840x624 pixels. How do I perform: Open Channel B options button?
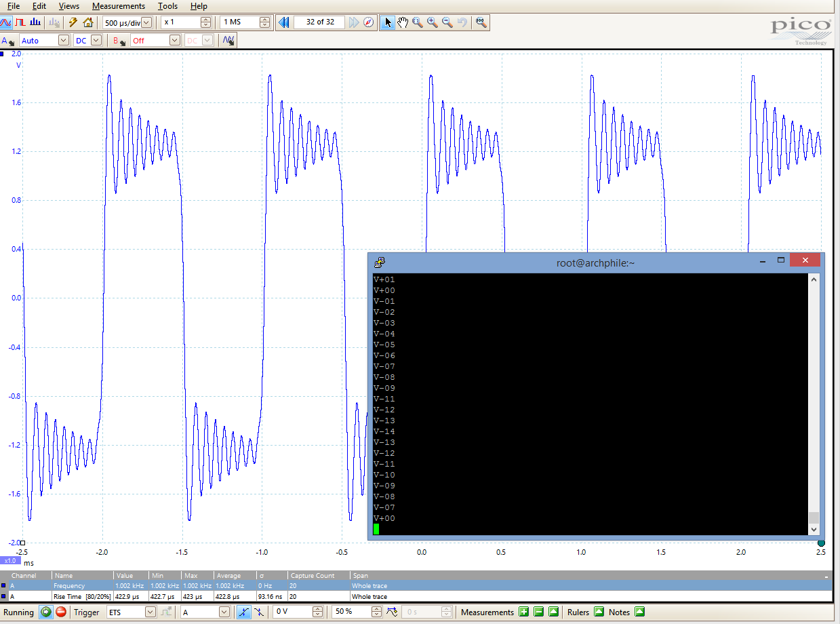pos(119,41)
